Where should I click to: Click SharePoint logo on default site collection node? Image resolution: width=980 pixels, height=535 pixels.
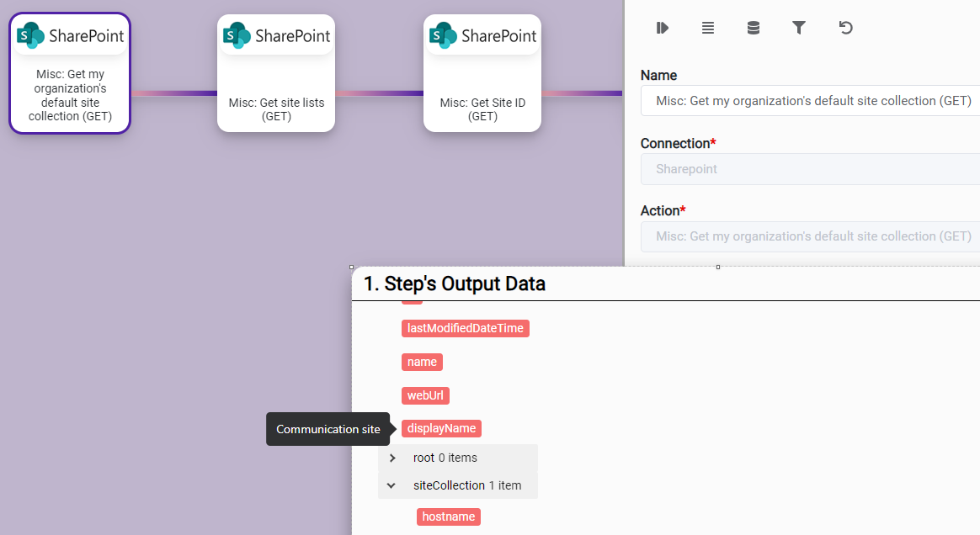70,35
